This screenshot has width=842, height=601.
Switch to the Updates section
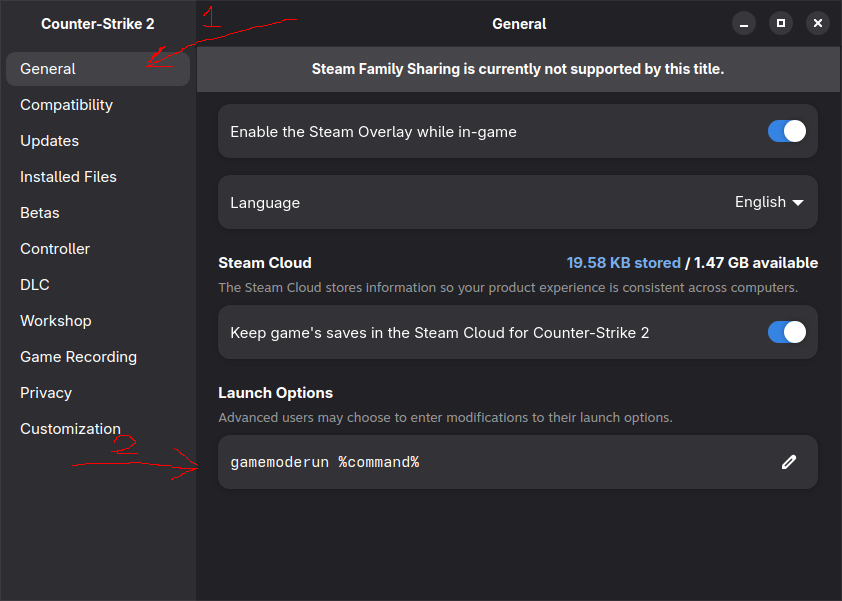click(x=49, y=141)
